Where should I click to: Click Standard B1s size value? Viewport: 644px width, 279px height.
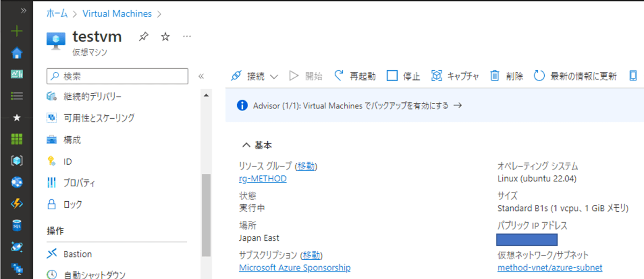[563, 208]
